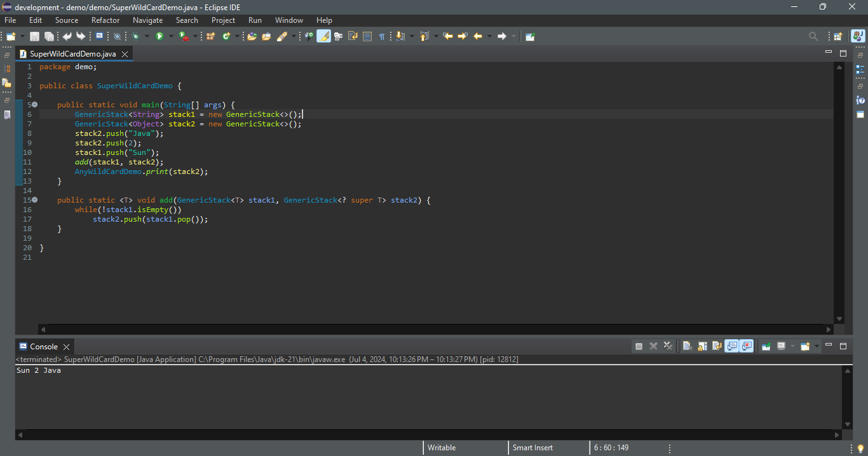Toggle Show Whitespace Characters pilcrow button
Image resolution: width=868 pixels, height=456 pixels.
(382, 36)
